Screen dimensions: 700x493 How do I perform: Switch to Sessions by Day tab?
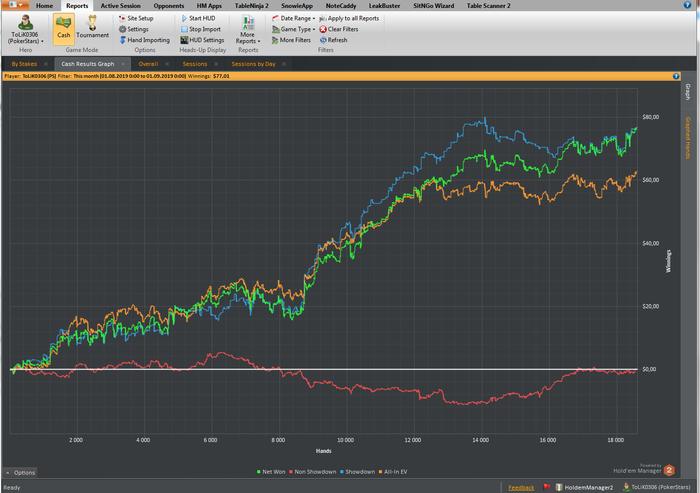[x=253, y=64]
